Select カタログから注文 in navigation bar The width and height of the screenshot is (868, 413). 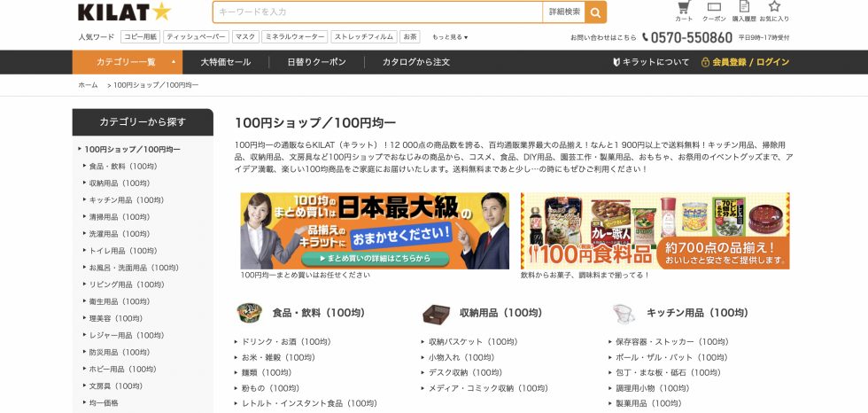415,62
